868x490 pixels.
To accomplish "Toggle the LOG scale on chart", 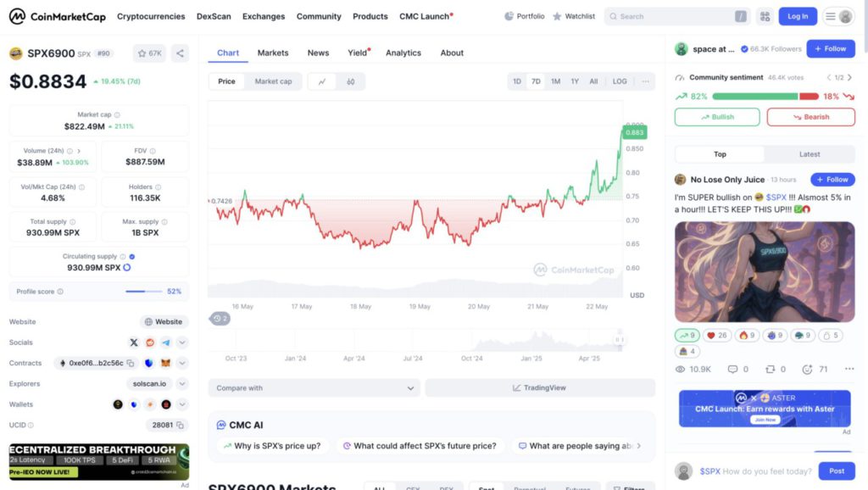I will 620,81.
